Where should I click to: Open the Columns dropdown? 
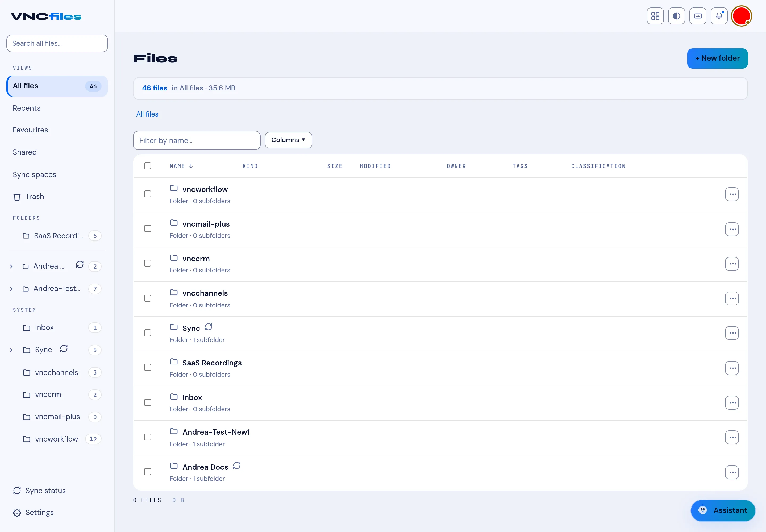coord(288,140)
